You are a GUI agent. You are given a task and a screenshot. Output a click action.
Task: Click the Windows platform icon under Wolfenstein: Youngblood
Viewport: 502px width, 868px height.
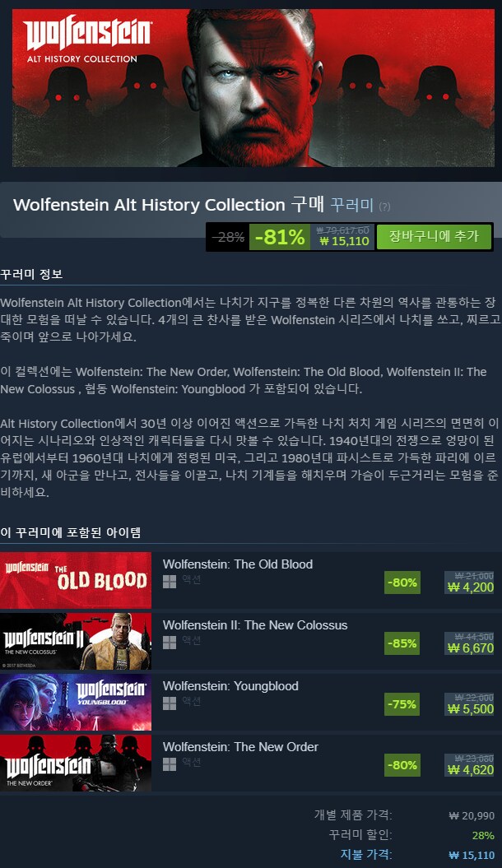click(x=170, y=703)
